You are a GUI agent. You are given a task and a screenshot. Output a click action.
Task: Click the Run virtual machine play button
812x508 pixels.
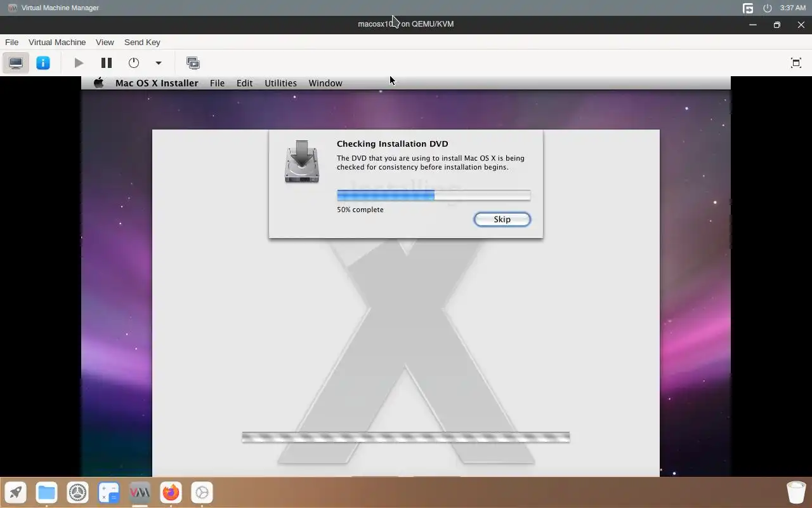tap(79, 63)
